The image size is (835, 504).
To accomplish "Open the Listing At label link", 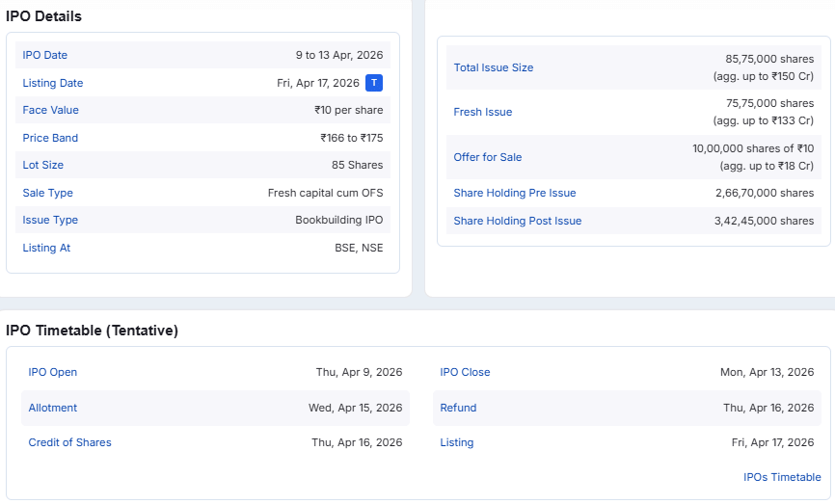I will pos(46,248).
